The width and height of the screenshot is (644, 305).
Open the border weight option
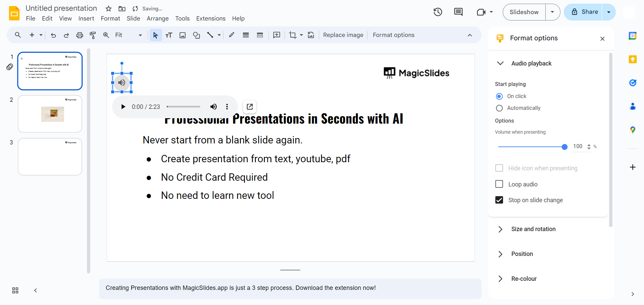[x=246, y=35]
